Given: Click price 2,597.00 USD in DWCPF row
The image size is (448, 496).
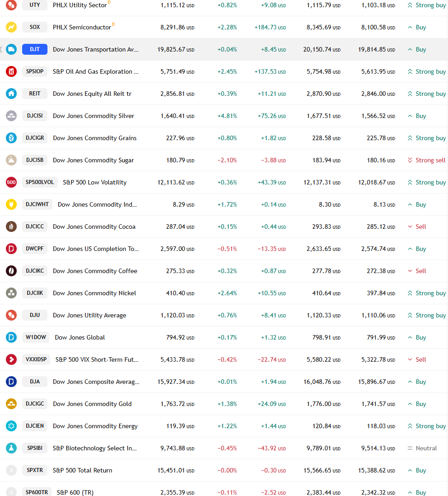Looking at the screenshot, I should point(178,249).
